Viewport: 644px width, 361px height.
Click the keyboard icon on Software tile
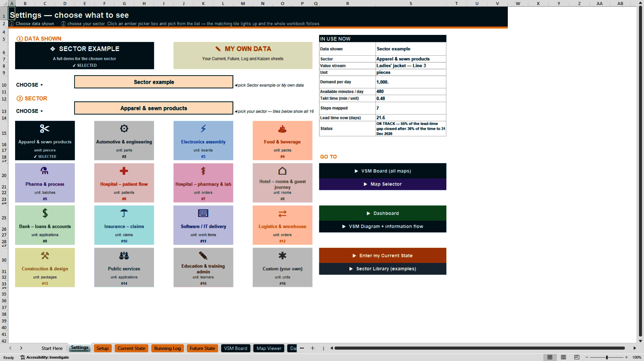pos(203,213)
